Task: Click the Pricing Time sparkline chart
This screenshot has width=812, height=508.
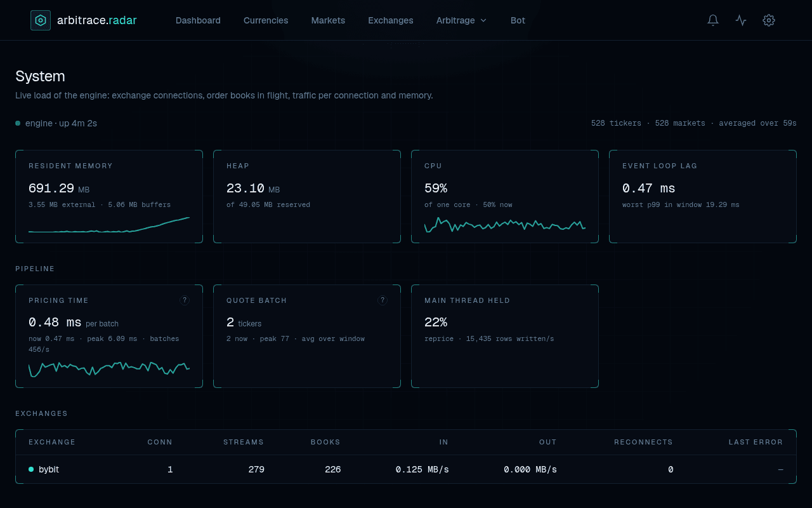Action: pyautogui.click(x=109, y=370)
